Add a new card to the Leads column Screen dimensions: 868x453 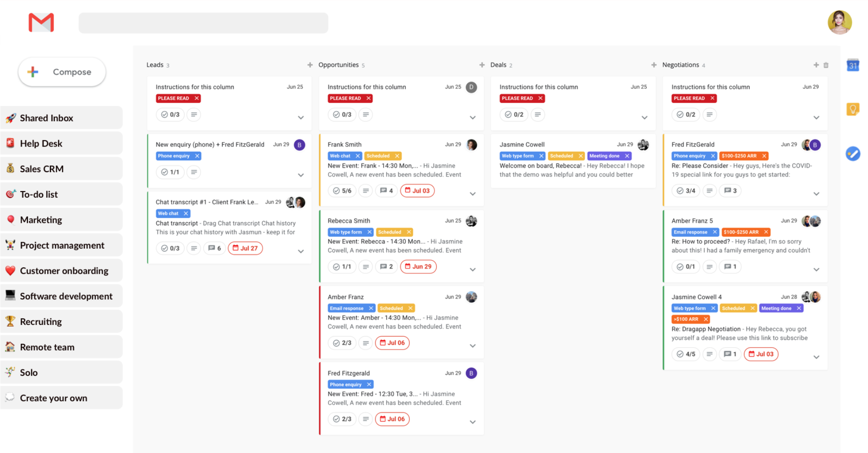[309, 64]
